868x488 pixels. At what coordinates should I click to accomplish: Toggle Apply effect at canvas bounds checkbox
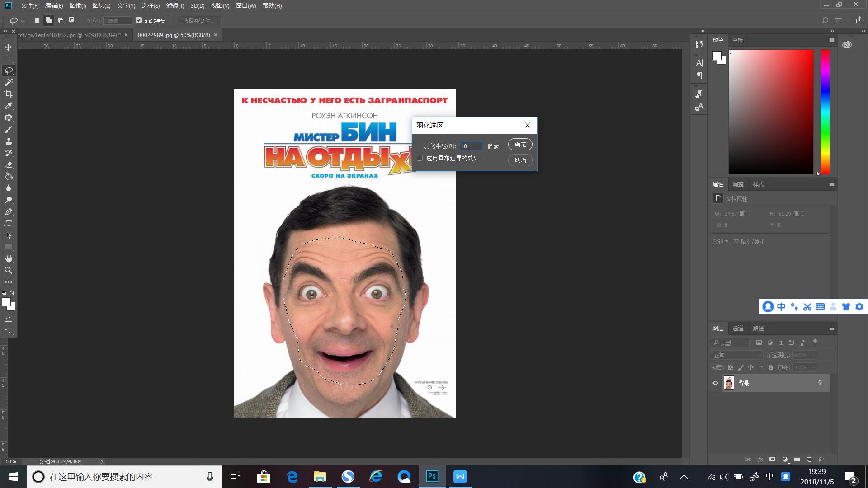420,158
